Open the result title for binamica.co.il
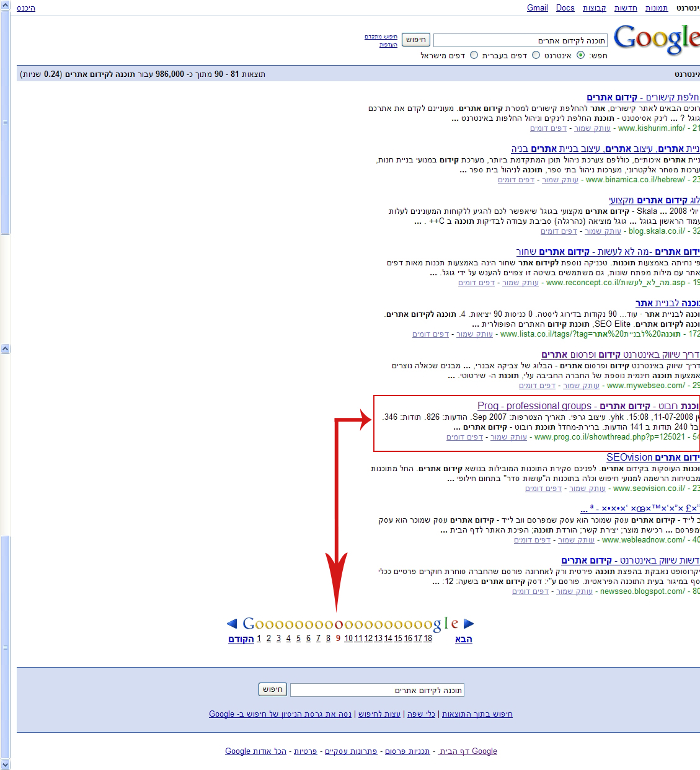 (x=605, y=149)
